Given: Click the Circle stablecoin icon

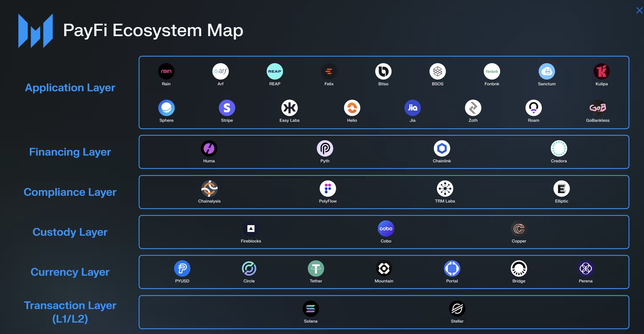Looking at the screenshot, I should coord(249,269).
